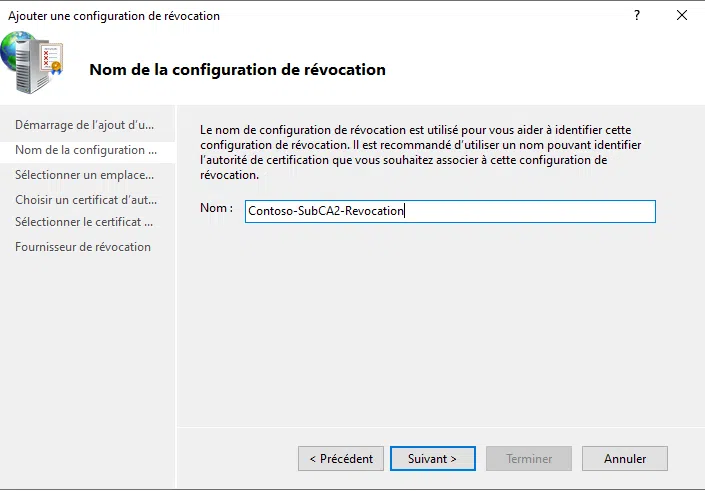
Task: Select the Nom de la configuration step
Action: (x=86, y=150)
